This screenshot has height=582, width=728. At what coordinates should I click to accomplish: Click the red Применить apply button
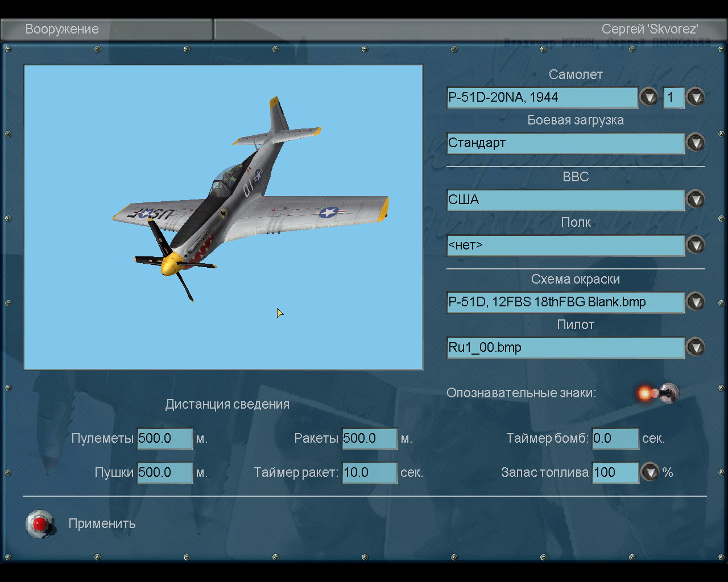click(x=40, y=523)
